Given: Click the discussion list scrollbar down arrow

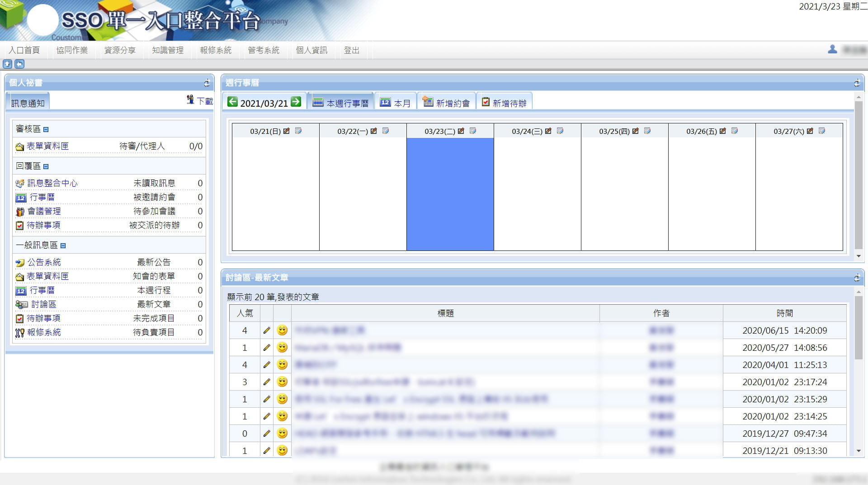Looking at the screenshot, I should click(x=859, y=451).
